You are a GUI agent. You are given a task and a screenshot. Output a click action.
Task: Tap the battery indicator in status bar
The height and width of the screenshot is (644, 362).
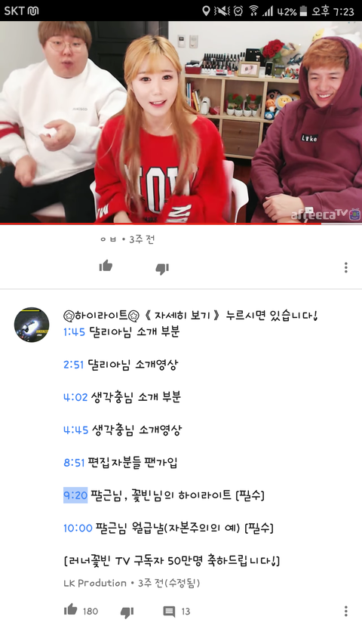303,11
